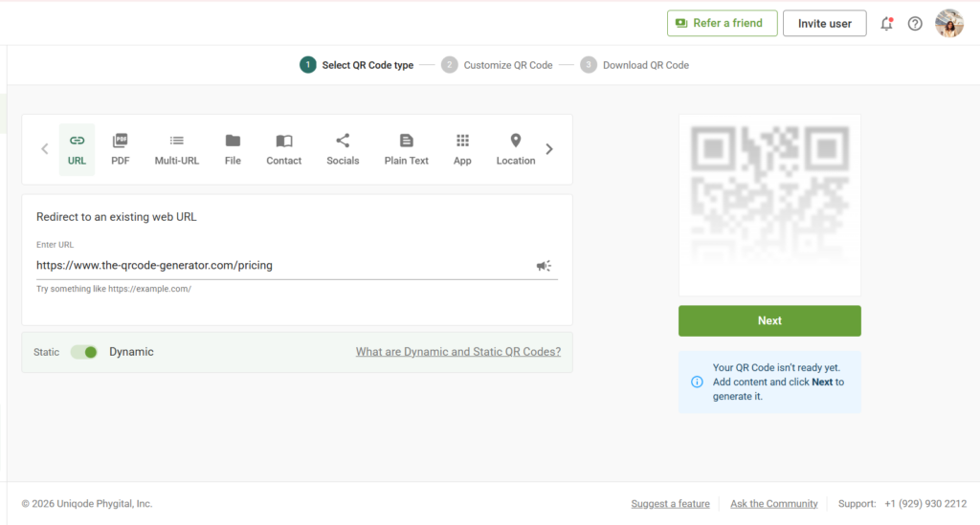This screenshot has width=980, height=525.
Task: Select the Plain Text QR code type
Action: pyautogui.click(x=406, y=149)
